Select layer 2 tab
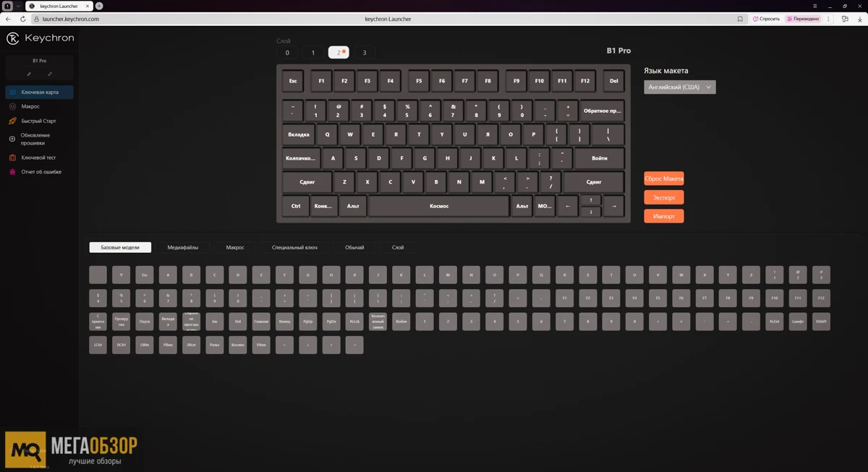 point(339,53)
